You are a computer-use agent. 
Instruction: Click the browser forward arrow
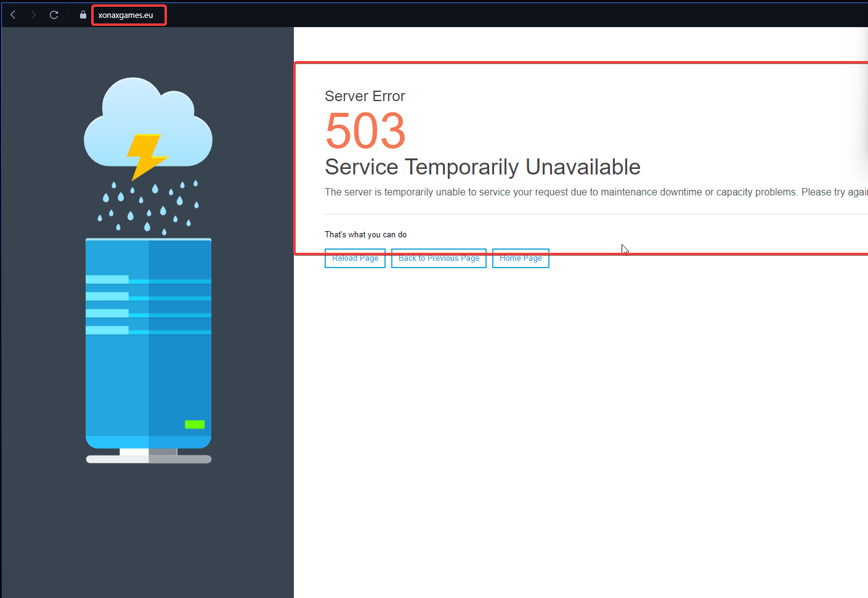33,15
